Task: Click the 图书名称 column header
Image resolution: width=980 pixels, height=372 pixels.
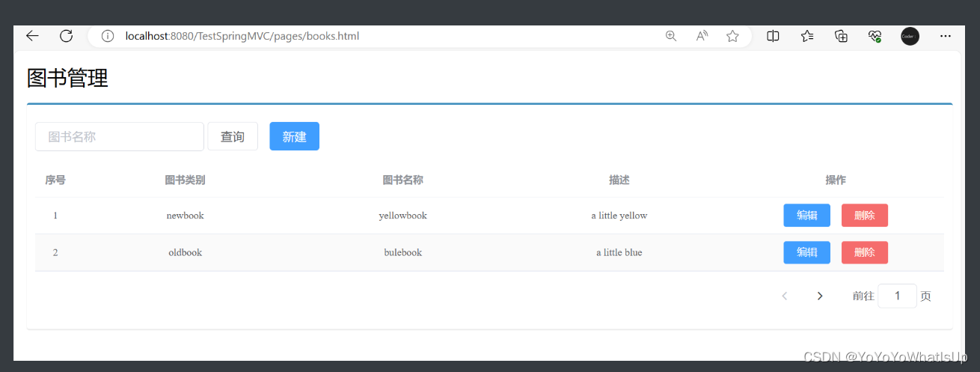Action: click(x=403, y=180)
